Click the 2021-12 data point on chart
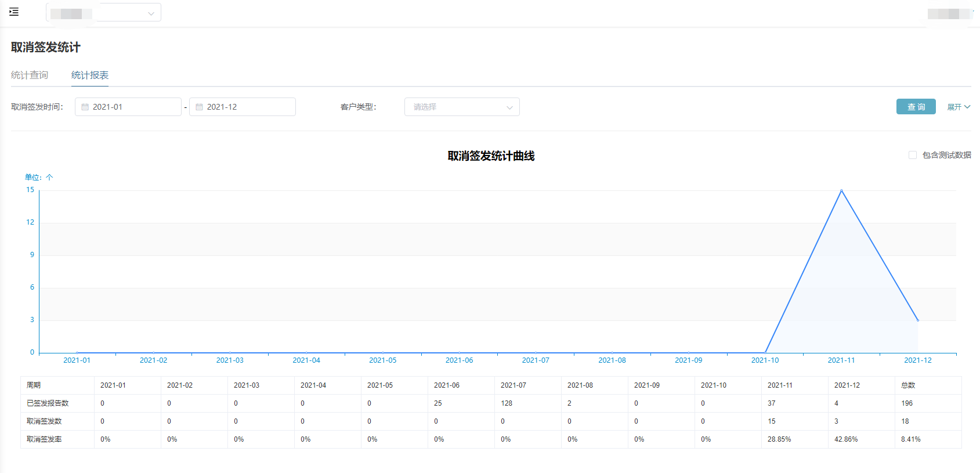980x473 pixels. (x=918, y=320)
